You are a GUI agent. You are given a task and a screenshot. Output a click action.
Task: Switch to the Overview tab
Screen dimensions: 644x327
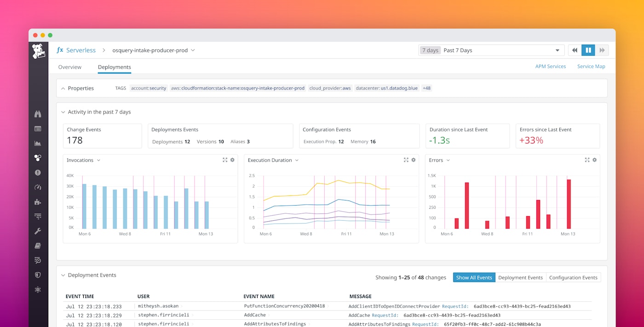point(69,67)
